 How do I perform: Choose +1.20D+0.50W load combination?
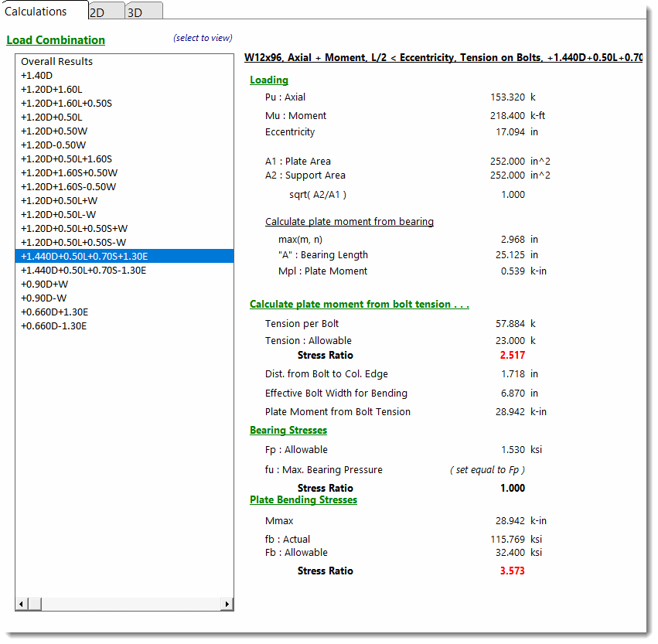coord(53,131)
